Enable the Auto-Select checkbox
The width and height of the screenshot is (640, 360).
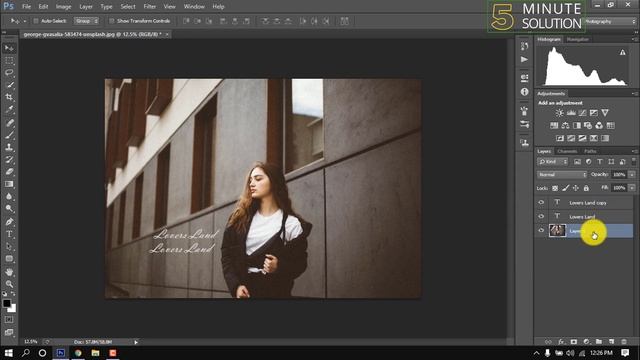coord(36,21)
